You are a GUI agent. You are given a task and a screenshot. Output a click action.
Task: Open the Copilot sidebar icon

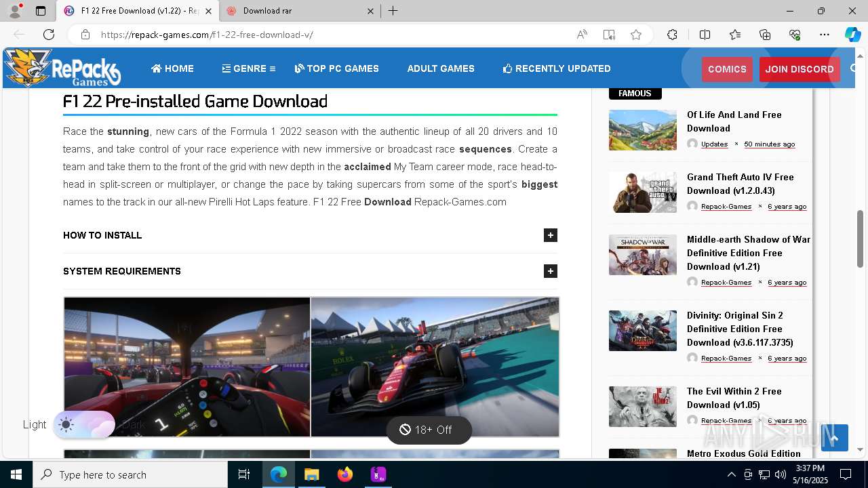[852, 35]
